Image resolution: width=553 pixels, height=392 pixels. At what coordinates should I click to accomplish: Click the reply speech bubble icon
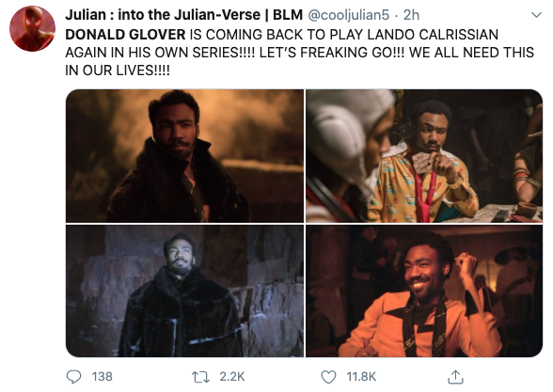73,377
